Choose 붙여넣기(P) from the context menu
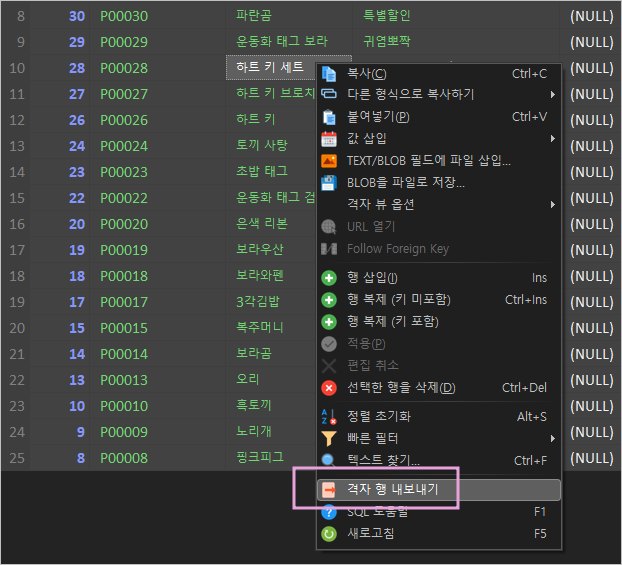The height and width of the screenshot is (565, 622). coord(439,117)
